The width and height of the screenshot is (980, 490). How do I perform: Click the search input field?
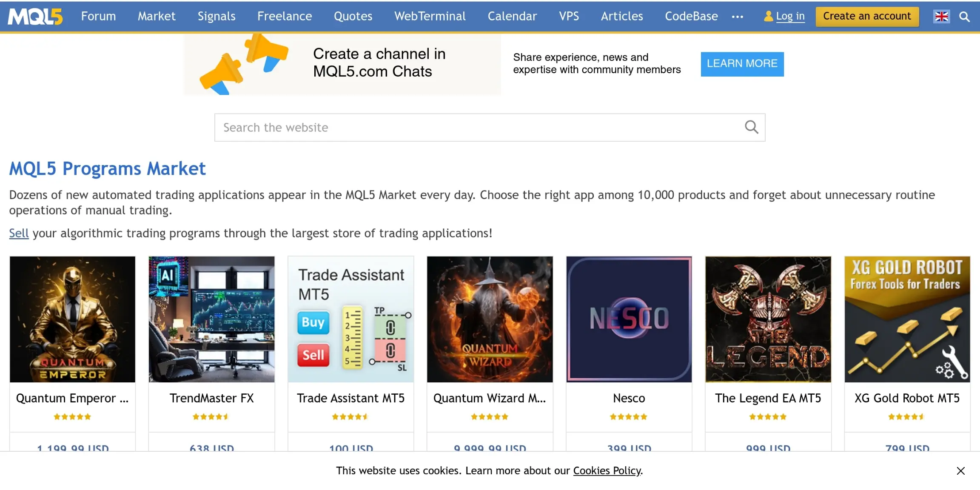(490, 128)
